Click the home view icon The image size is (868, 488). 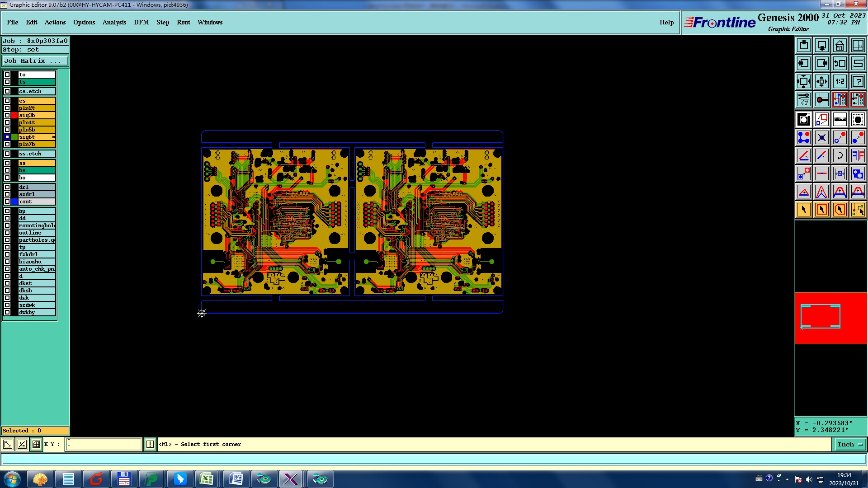[x=840, y=45]
